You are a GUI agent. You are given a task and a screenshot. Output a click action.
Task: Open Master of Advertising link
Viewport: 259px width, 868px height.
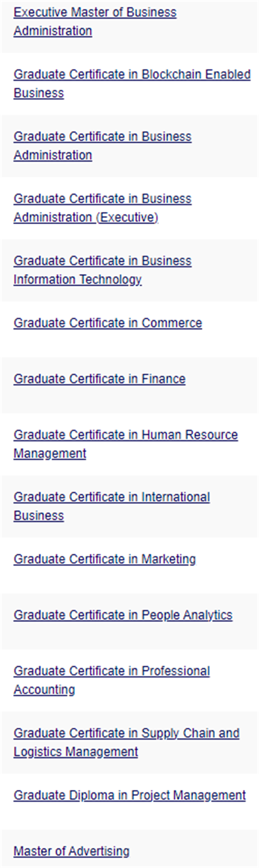coord(72,852)
